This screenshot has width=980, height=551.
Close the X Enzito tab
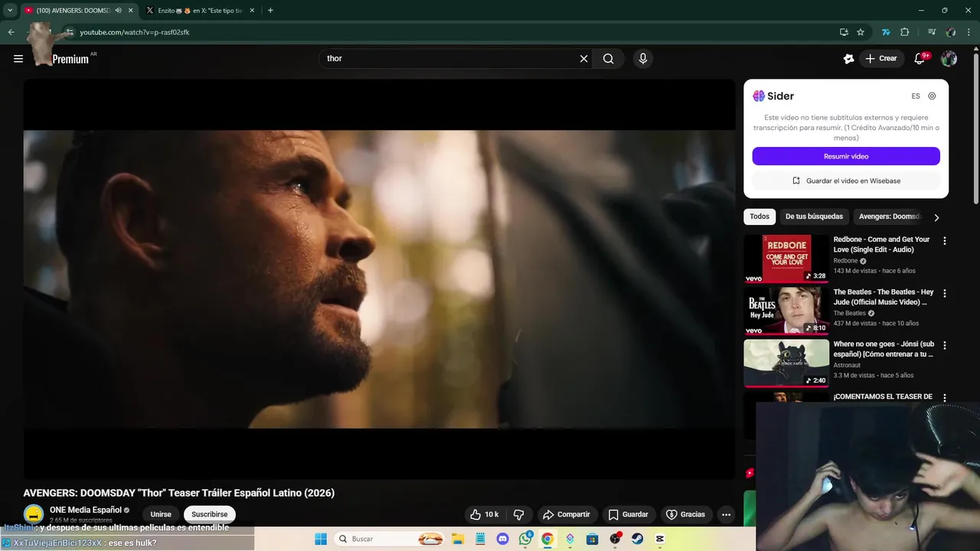pyautogui.click(x=252, y=11)
